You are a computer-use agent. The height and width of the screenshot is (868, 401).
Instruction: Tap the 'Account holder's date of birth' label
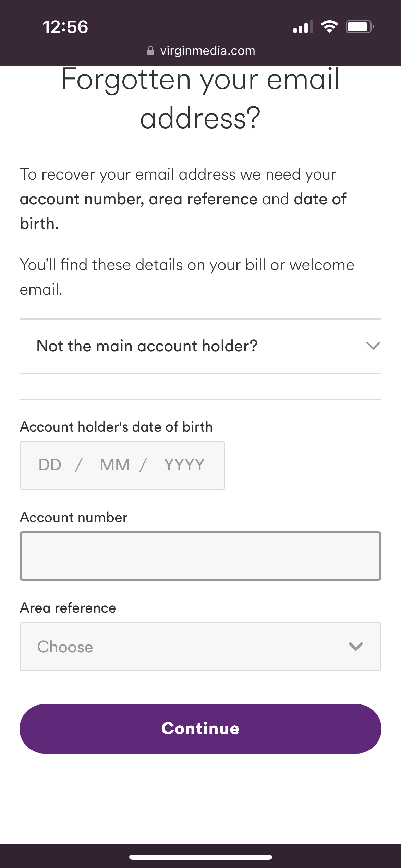[x=116, y=427]
